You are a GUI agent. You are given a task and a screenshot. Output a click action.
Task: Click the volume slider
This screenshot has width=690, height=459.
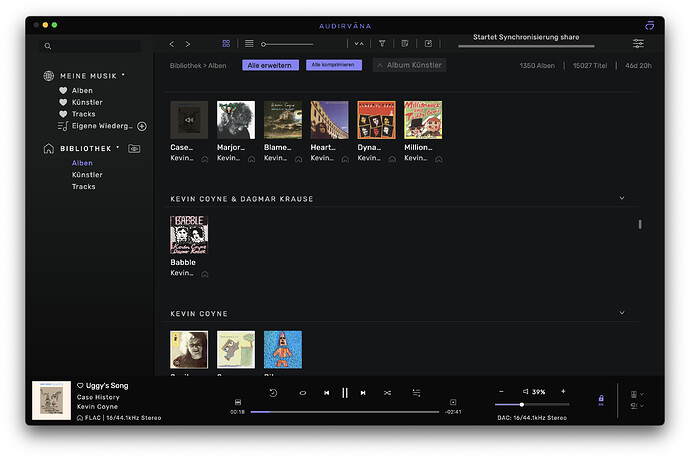tap(532, 404)
